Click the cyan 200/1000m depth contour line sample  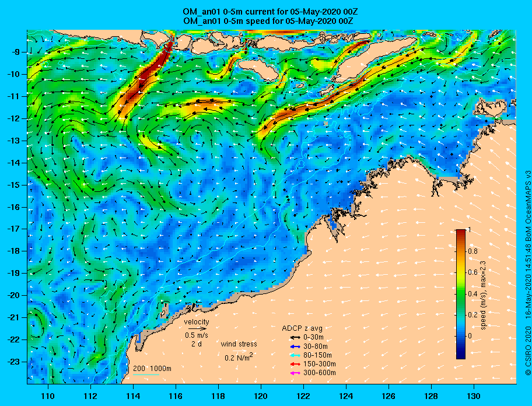click(x=146, y=375)
